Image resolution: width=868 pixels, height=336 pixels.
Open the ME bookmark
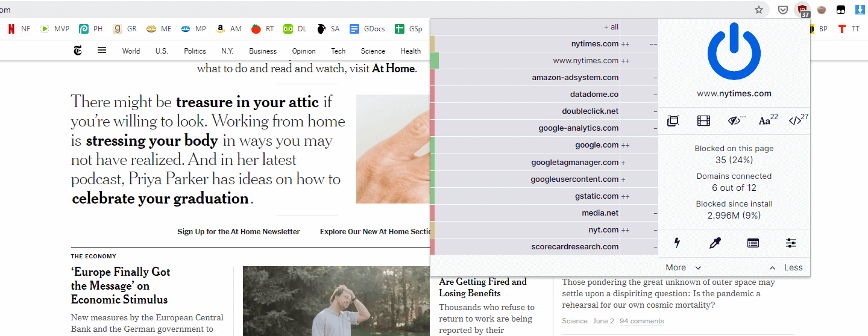click(x=159, y=28)
